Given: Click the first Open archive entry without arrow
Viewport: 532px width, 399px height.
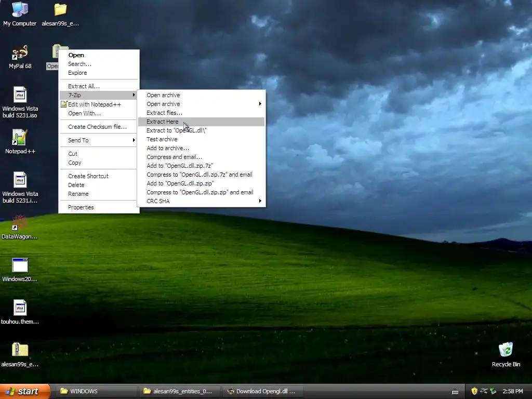Looking at the screenshot, I should point(201,95).
